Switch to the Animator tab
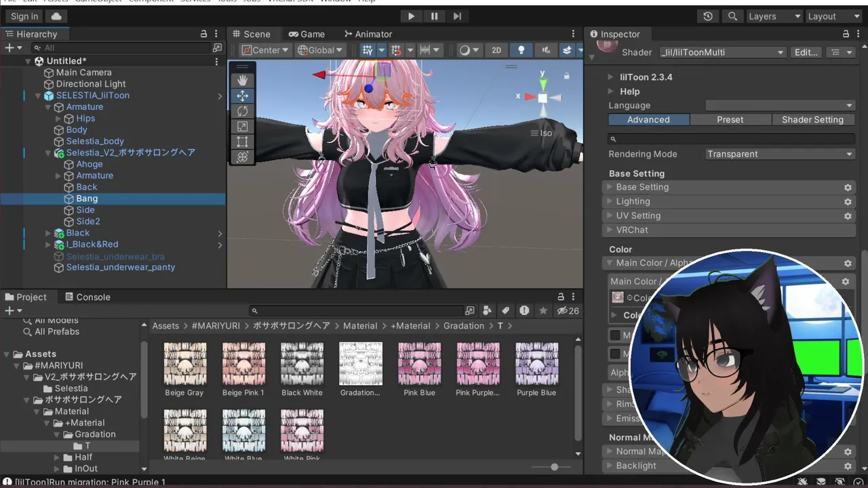The height and width of the screenshot is (488, 868). [368, 34]
